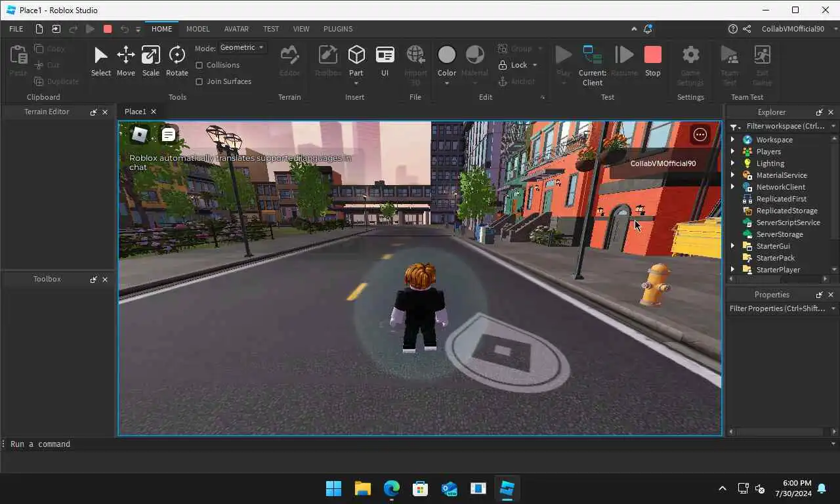Activate the Move tool

pyautogui.click(x=125, y=62)
